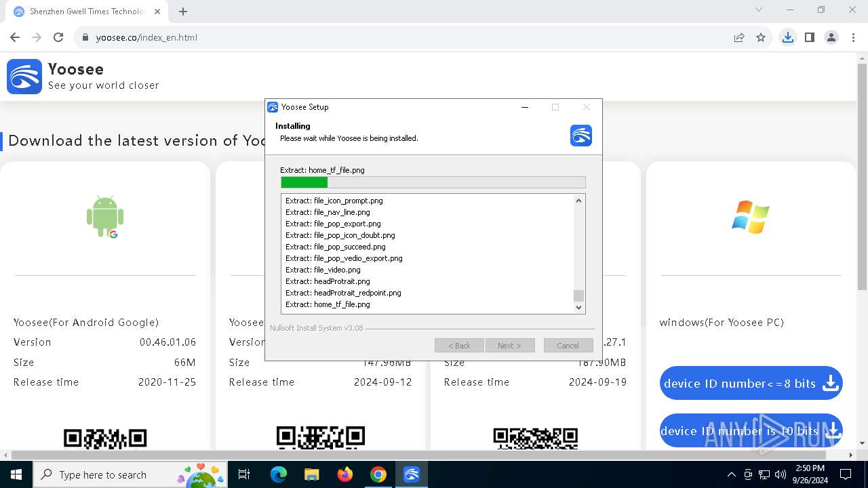This screenshot has width=868, height=488.
Task: Open the notifications action center
Action: click(x=846, y=474)
